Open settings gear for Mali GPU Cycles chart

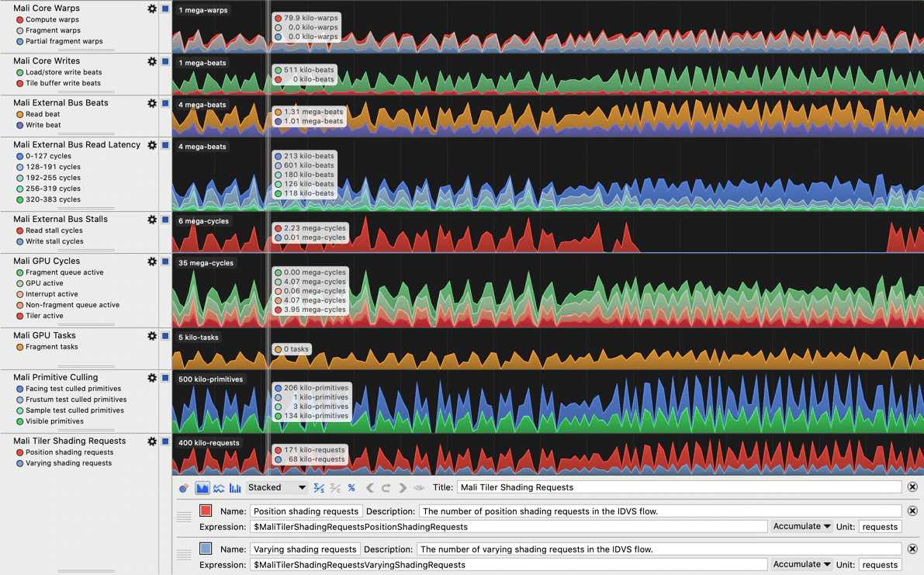[x=152, y=262]
